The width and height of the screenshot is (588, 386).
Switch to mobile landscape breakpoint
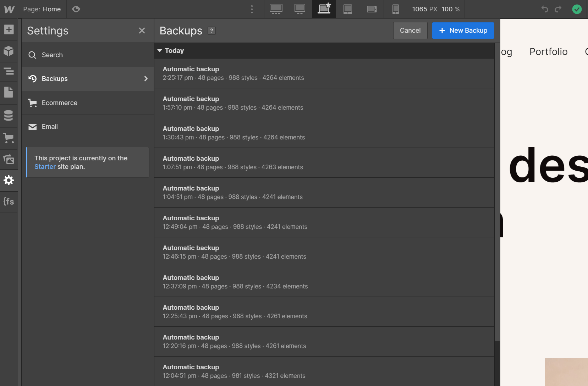click(x=372, y=9)
